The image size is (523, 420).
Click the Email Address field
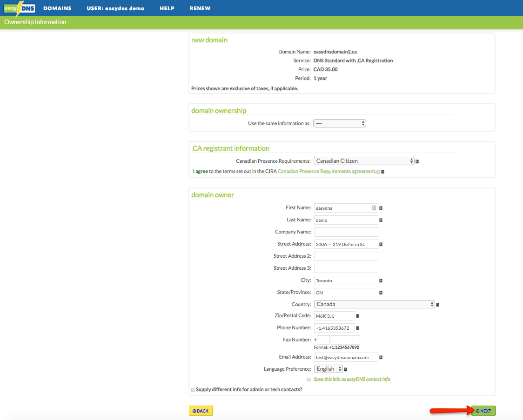click(x=346, y=357)
